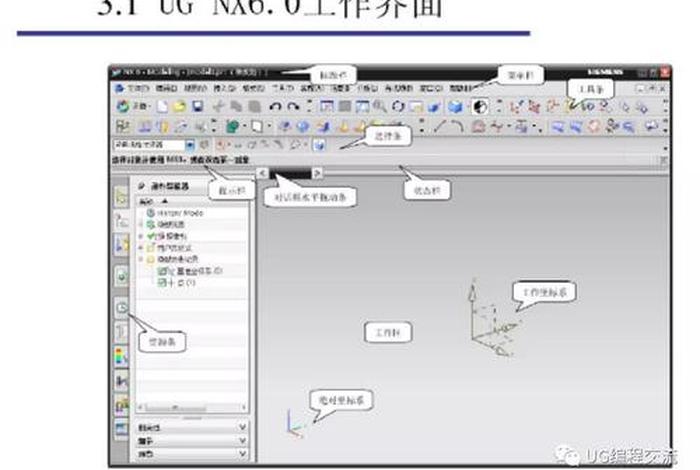700x470 pixels.
Task: Expand the User Expressions (用户表达式) node
Action: (141, 248)
